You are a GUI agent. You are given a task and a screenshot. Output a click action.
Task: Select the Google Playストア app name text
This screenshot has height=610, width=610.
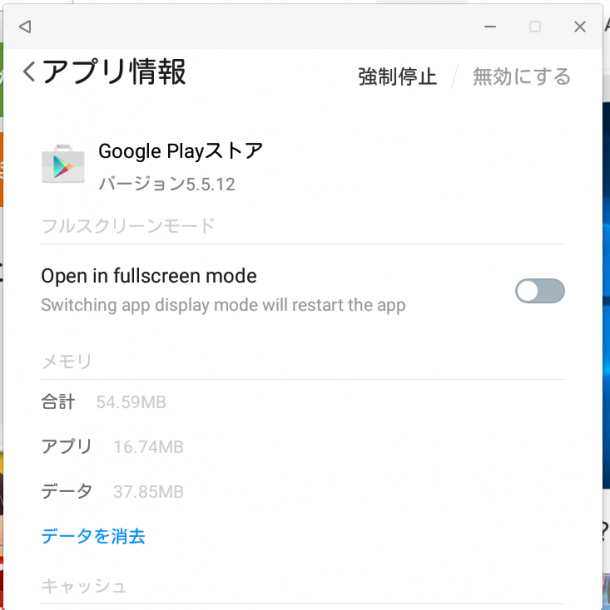tap(181, 151)
